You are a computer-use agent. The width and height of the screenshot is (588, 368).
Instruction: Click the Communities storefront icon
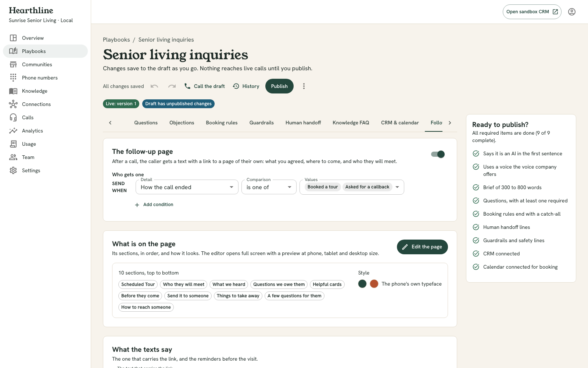tap(13, 64)
